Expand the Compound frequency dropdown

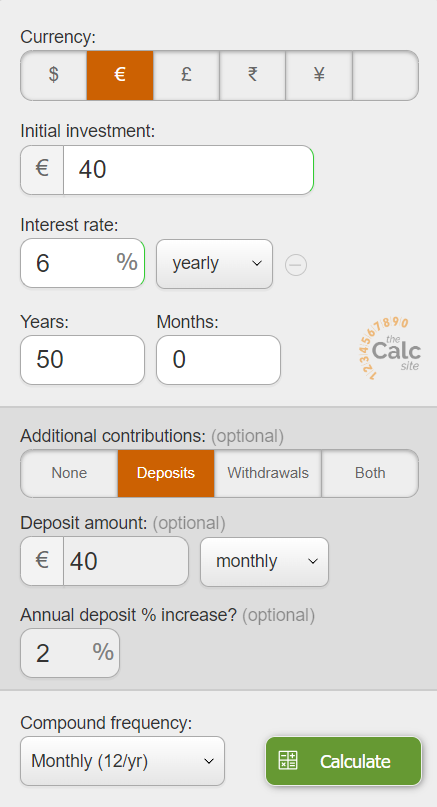tap(123, 761)
